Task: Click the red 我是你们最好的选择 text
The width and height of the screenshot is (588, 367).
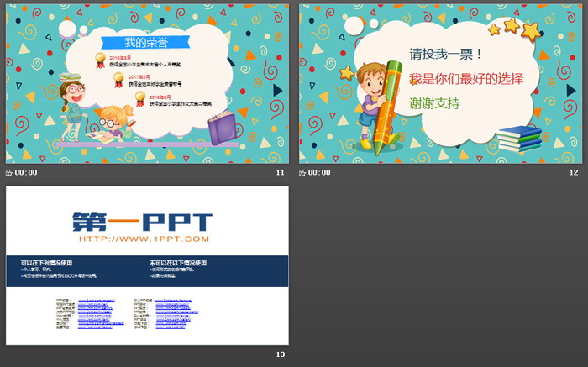Action: tap(466, 79)
